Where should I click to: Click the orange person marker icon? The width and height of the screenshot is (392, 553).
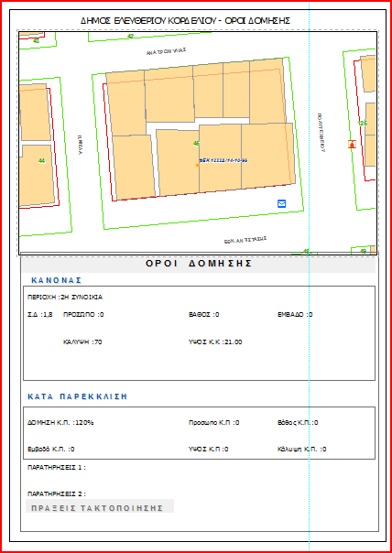click(x=352, y=144)
